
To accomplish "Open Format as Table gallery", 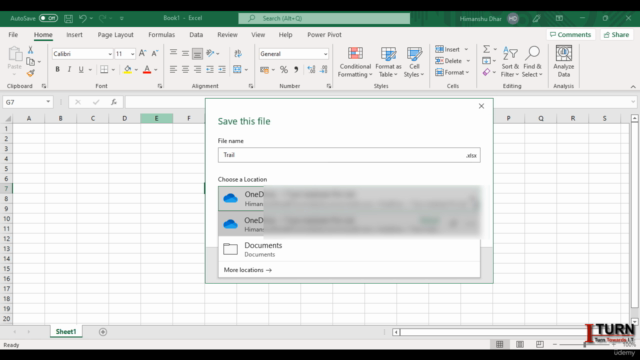I will [x=388, y=62].
